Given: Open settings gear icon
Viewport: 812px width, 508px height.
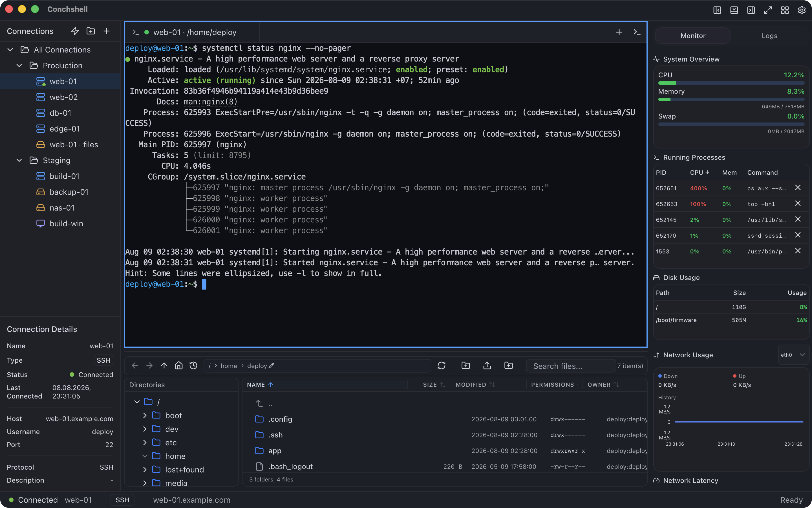Looking at the screenshot, I should point(802,10).
